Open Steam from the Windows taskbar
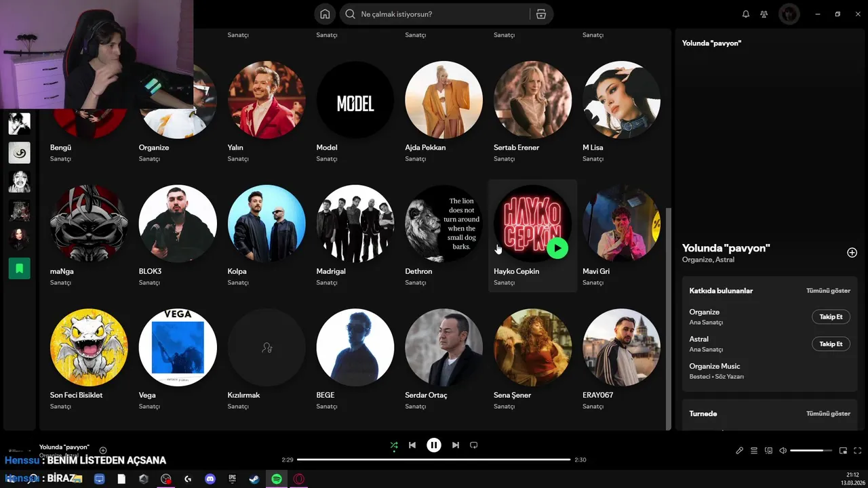Viewport: 868px width, 488px height. (254, 479)
